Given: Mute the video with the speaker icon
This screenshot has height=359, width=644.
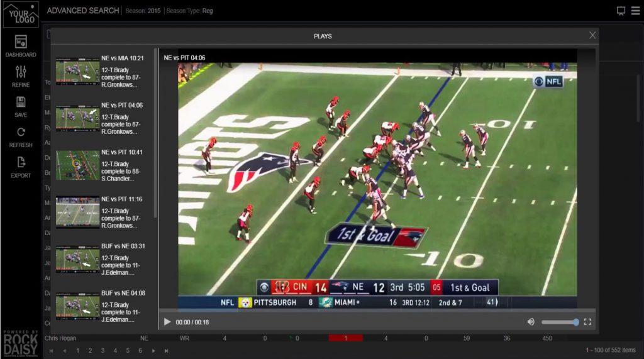Looking at the screenshot, I should 531,322.
